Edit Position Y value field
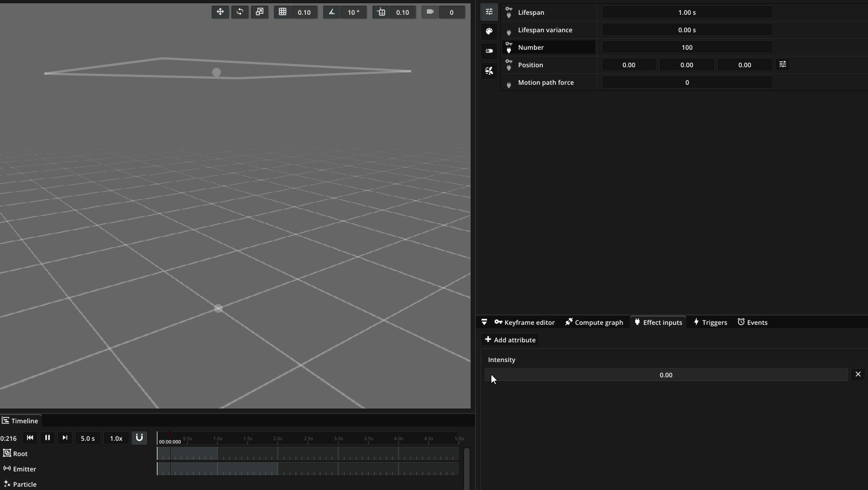This screenshot has height=490, width=868. [687, 65]
